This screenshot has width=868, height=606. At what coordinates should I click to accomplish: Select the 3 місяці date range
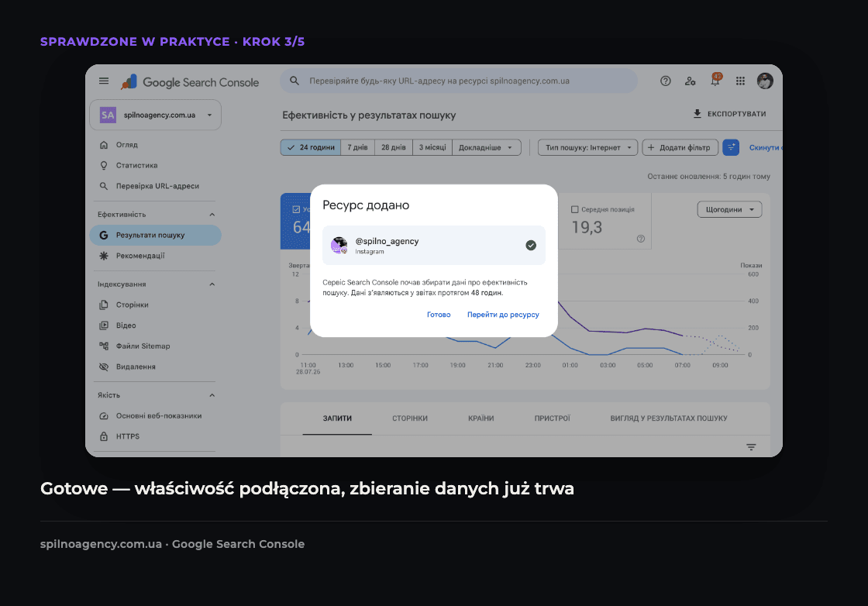[x=432, y=147]
